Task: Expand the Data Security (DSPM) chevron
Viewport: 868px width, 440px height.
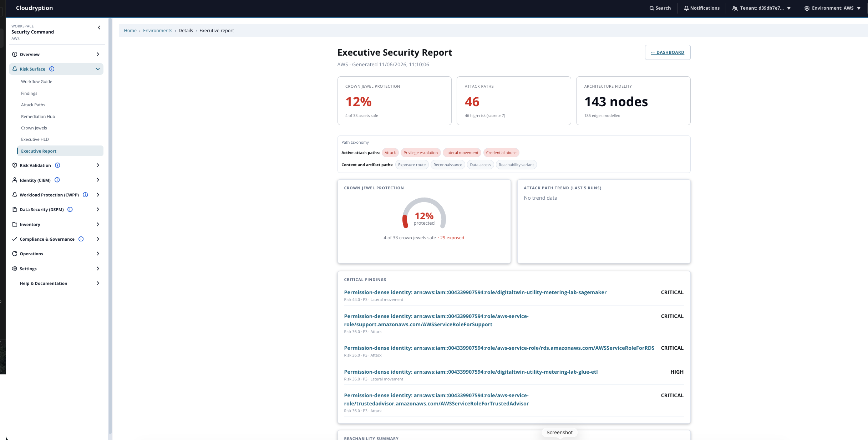Action: point(98,209)
